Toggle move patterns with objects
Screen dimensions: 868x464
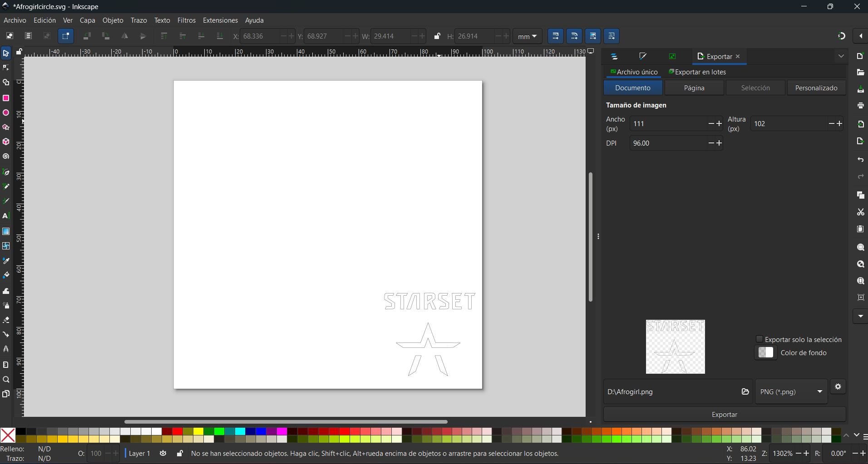612,36
